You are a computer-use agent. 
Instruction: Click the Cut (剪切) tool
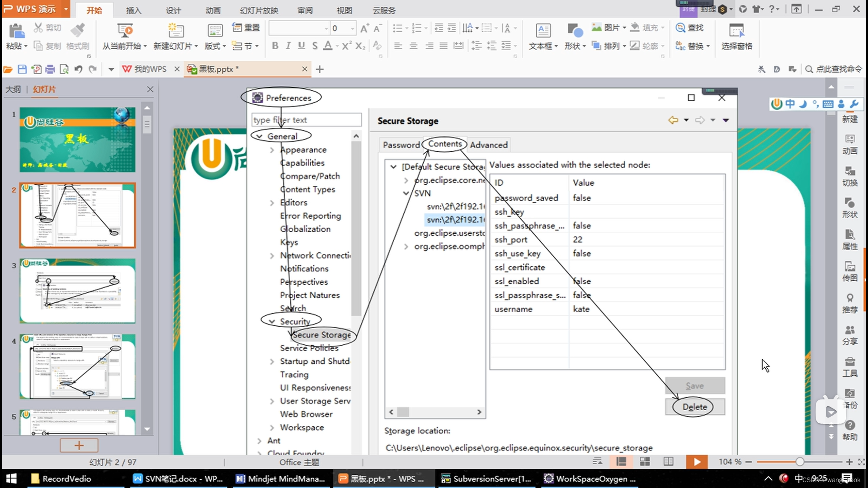point(47,28)
